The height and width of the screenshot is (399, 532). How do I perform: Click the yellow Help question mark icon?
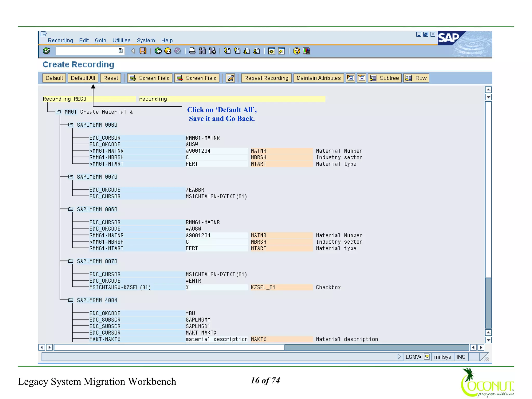[296, 51]
